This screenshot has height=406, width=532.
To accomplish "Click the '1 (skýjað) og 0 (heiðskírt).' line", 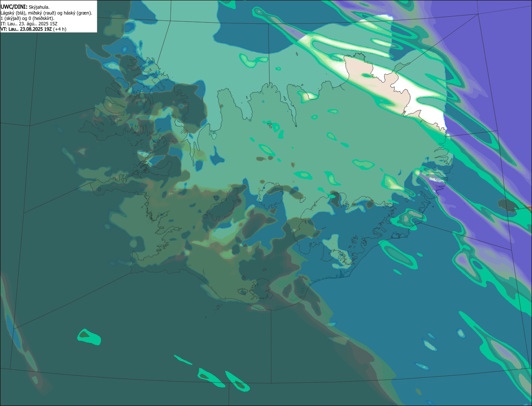I will pos(27,18).
